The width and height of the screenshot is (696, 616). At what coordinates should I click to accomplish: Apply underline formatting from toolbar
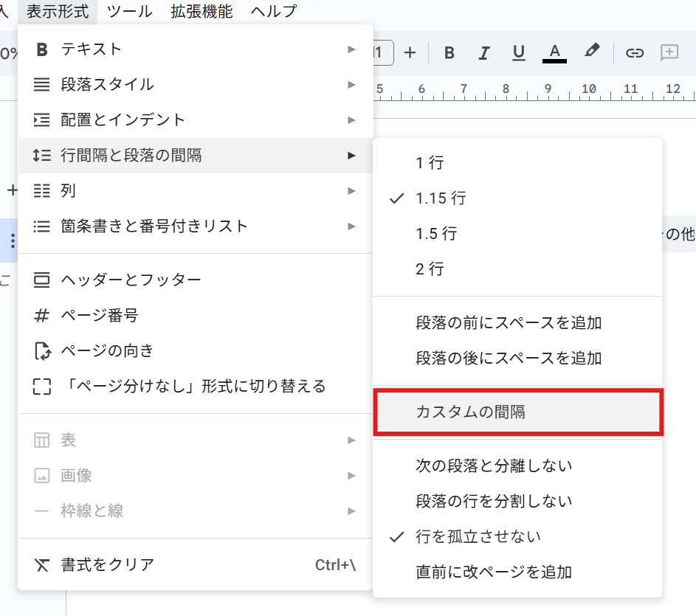pyautogui.click(x=519, y=52)
